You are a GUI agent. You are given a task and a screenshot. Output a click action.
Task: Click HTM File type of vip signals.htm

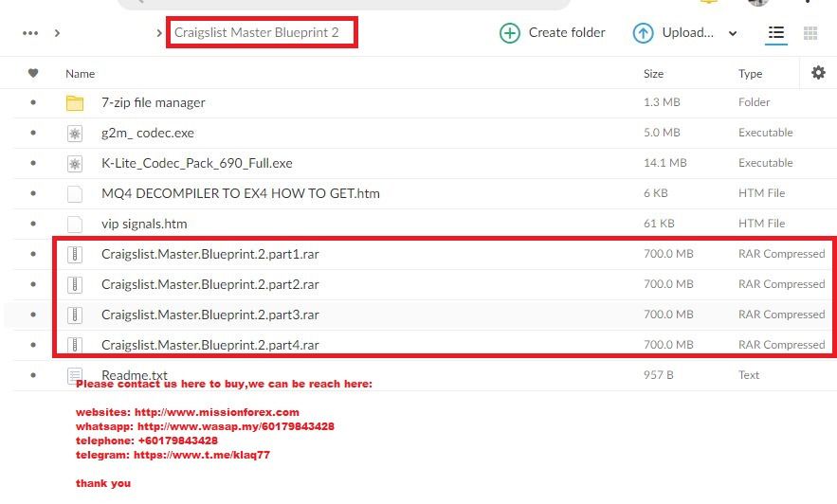tap(761, 224)
